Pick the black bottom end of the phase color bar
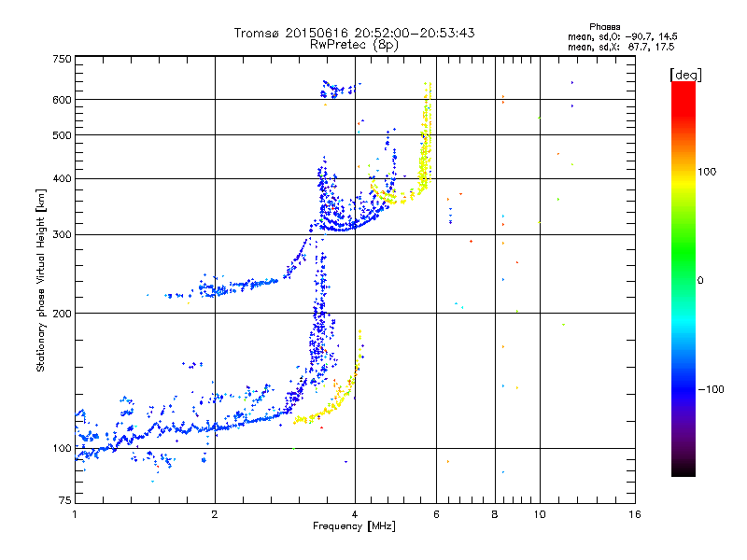Viewport: 747px width, 560px height. (684, 471)
